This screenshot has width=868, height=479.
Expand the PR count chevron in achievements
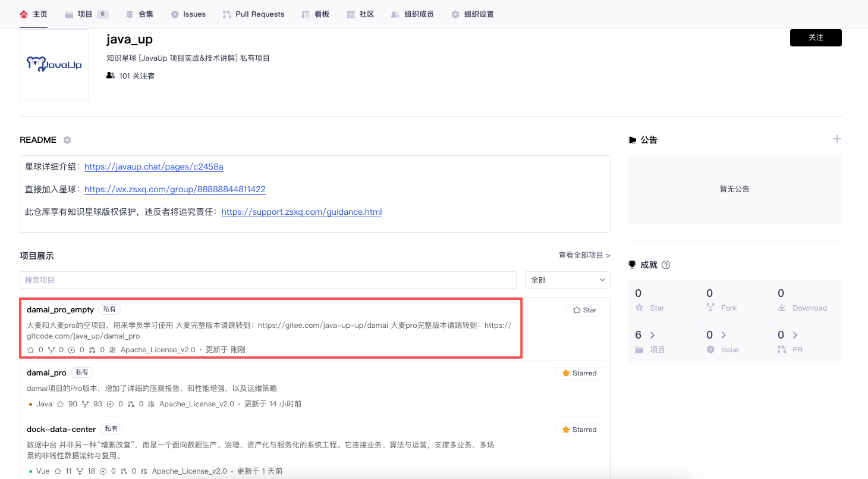(795, 335)
